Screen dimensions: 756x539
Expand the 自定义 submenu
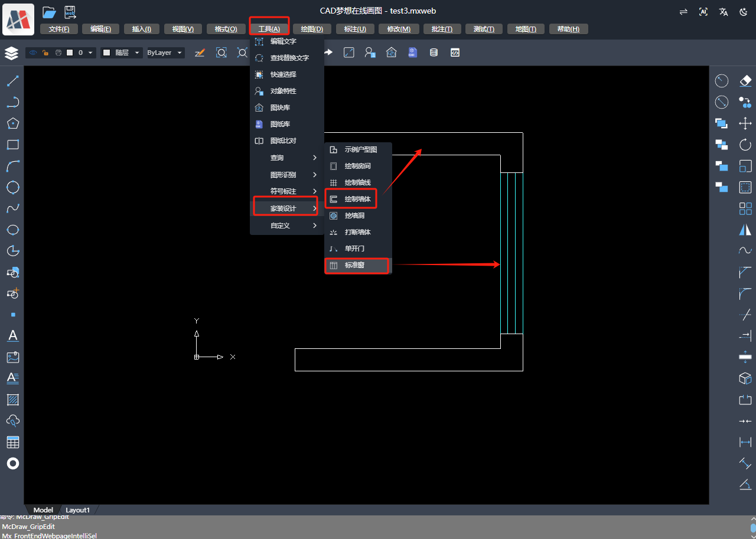coord(287,226)
